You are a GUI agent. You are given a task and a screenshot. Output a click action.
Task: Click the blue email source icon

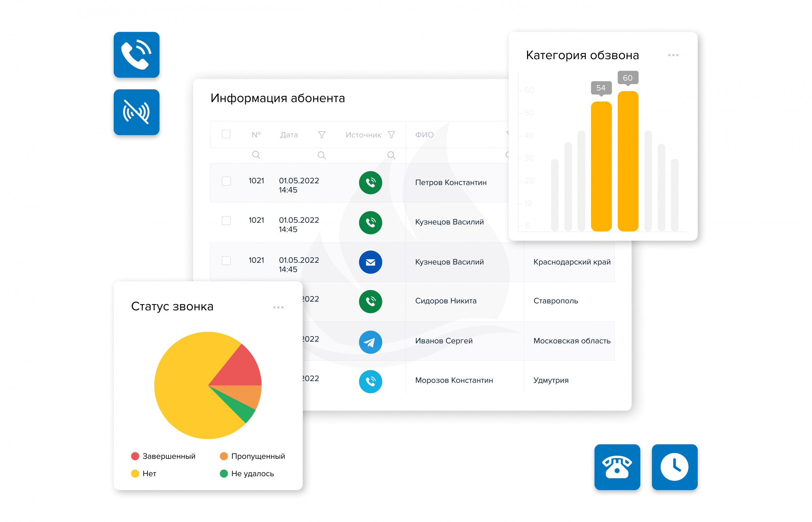pos(370,262)
